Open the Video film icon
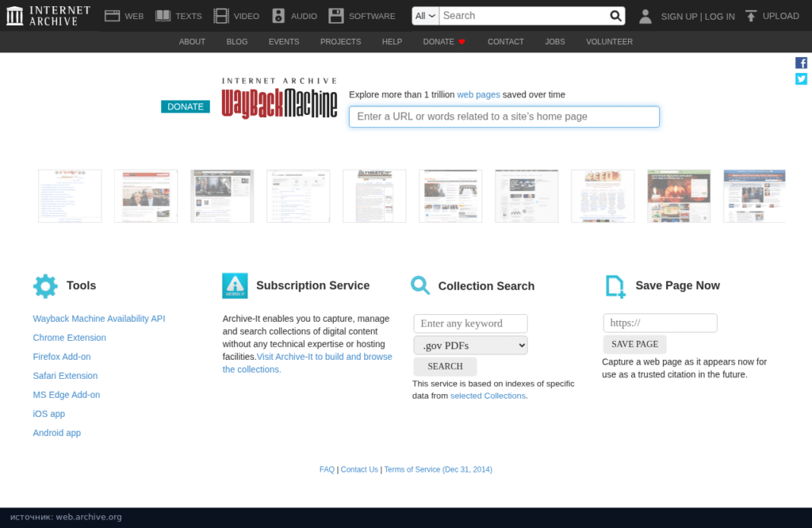This screenshot has height=528, width=812. (221, 16)
